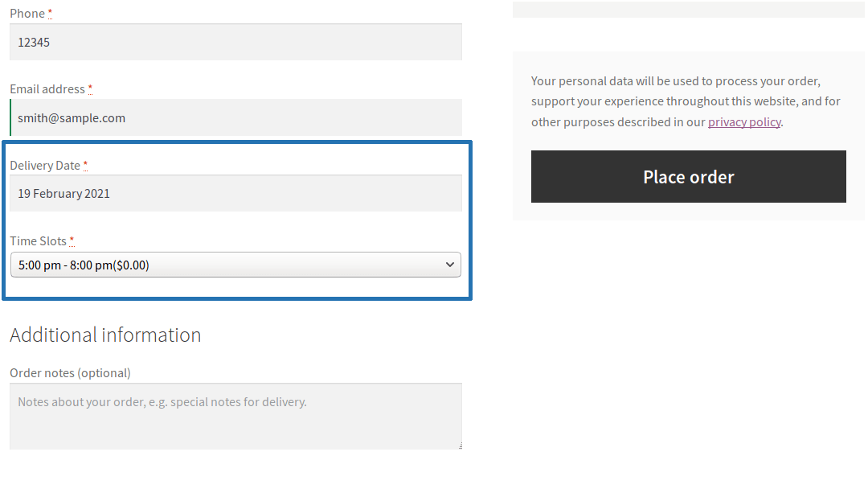The width and height of the screenshot is (868, 489).
Task: Click the Time Slots label
Action: [x=38, y=240]
